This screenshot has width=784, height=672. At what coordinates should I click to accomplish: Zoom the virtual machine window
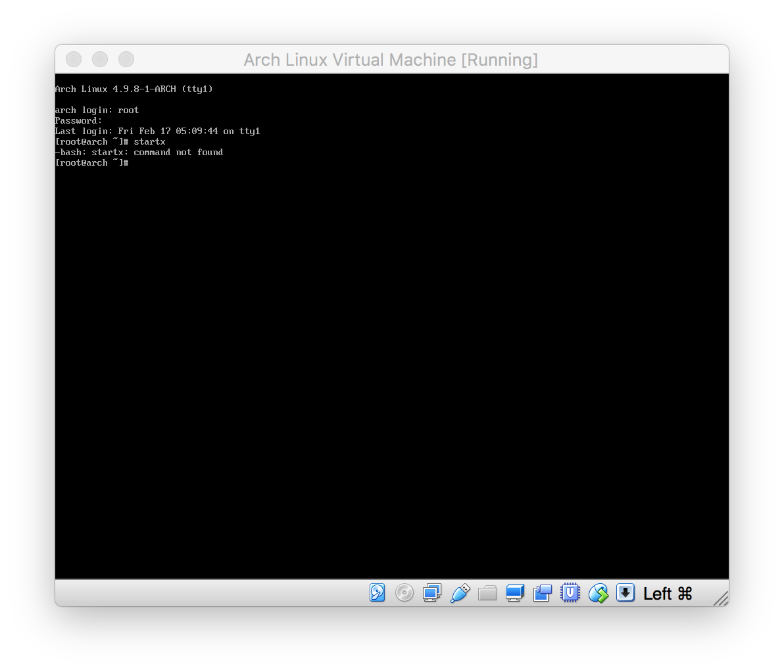click(x=126, y=59)
